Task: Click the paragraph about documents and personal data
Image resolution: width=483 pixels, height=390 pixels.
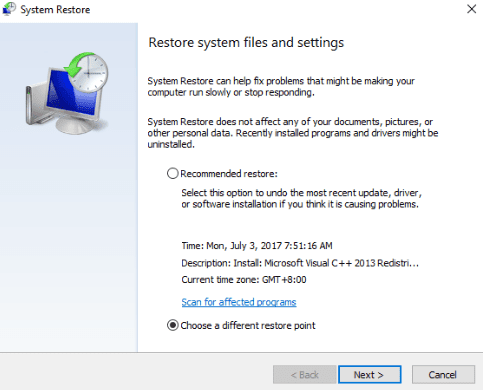Action: click(293, 133)
